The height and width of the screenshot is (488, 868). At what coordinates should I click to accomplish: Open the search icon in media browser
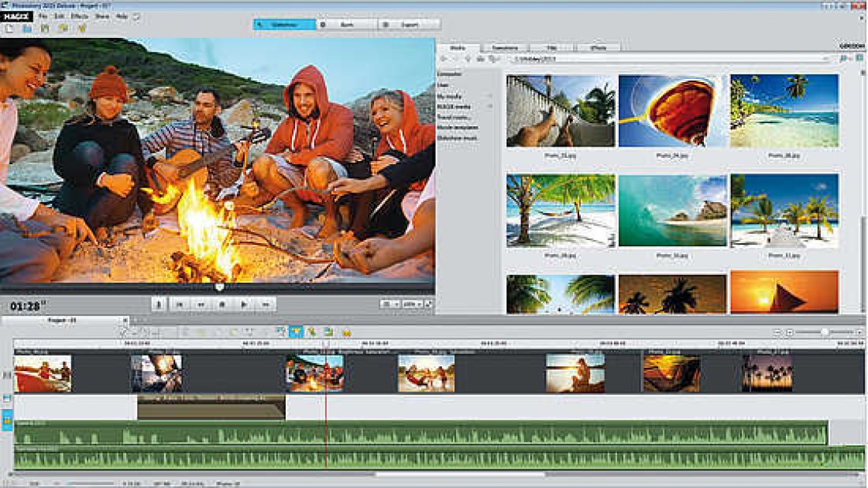pos(844,59)
